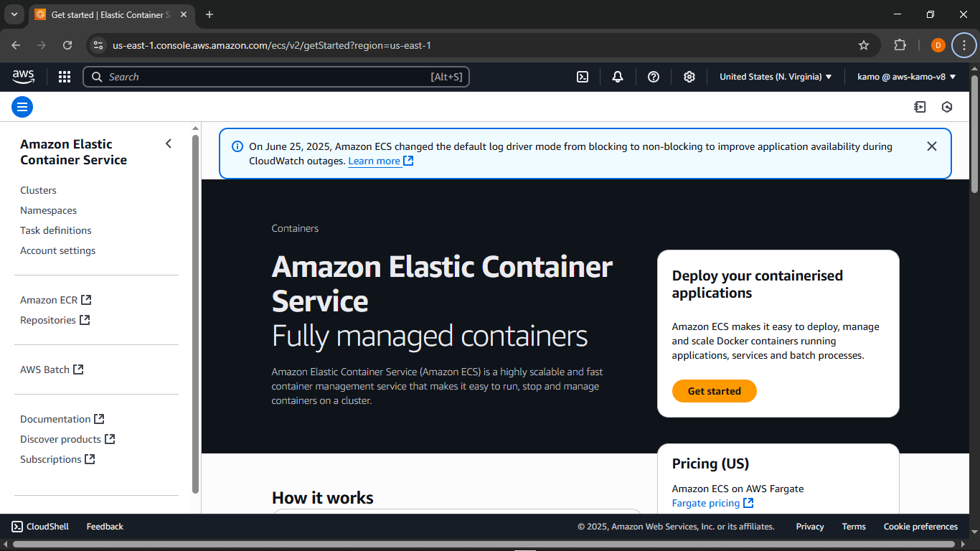Open the hexagonal ECS service icon
Image resolution: width=980 pixels, height=551 pixels.
click(947, 106)
